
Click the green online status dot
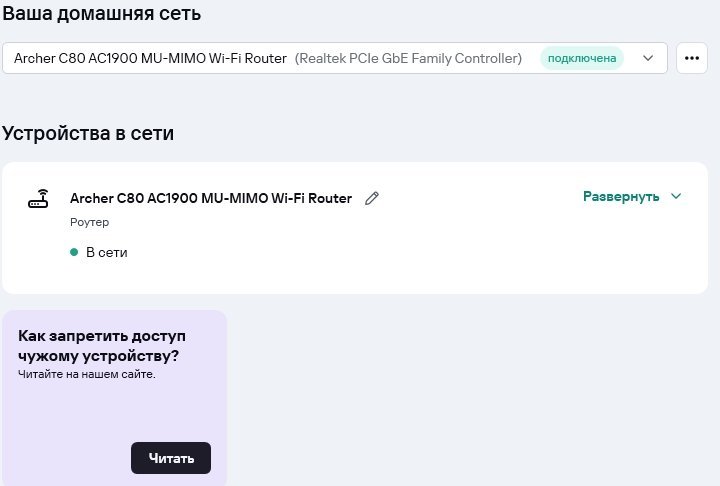[x=74, y=253]
